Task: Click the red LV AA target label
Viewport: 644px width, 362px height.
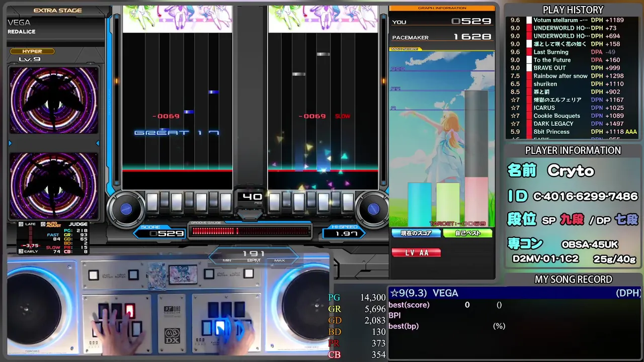Action: [x=417, y=253]
